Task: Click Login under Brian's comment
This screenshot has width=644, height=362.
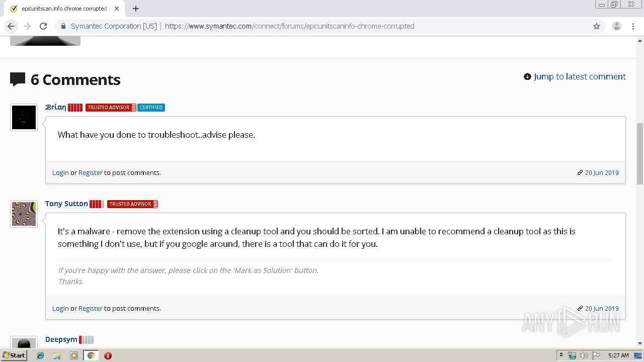Action: point(60,172)
